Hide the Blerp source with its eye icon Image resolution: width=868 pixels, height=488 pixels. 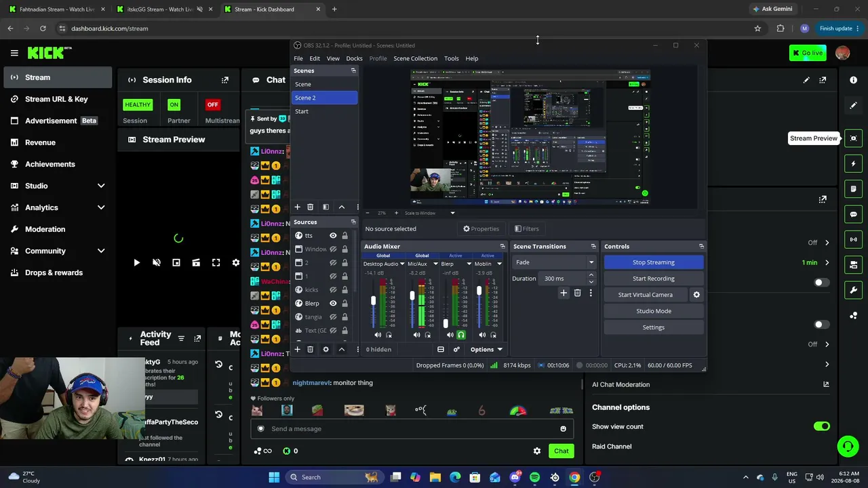click(x=333, y=303)
